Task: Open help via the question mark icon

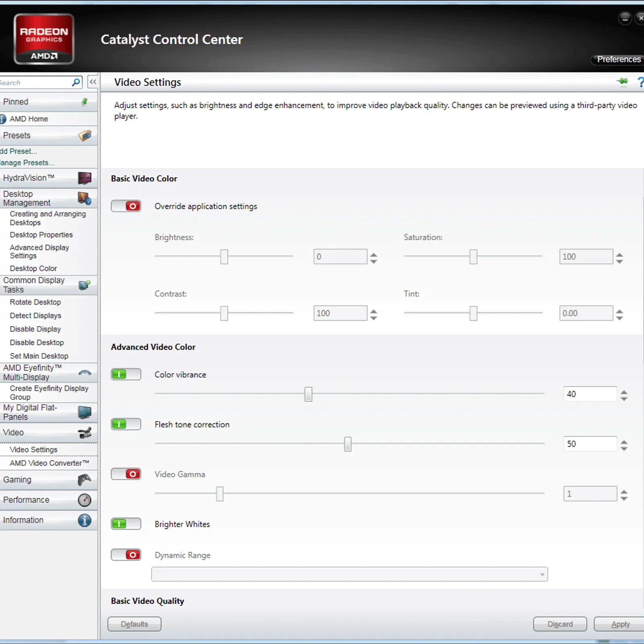Action: pos(640,82)
